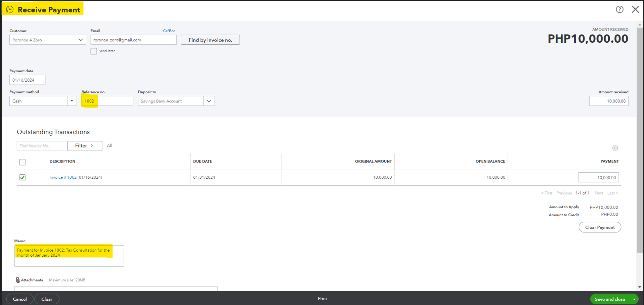
Task: Click the scrollbar down arrow
Action: tap(640, 287)
